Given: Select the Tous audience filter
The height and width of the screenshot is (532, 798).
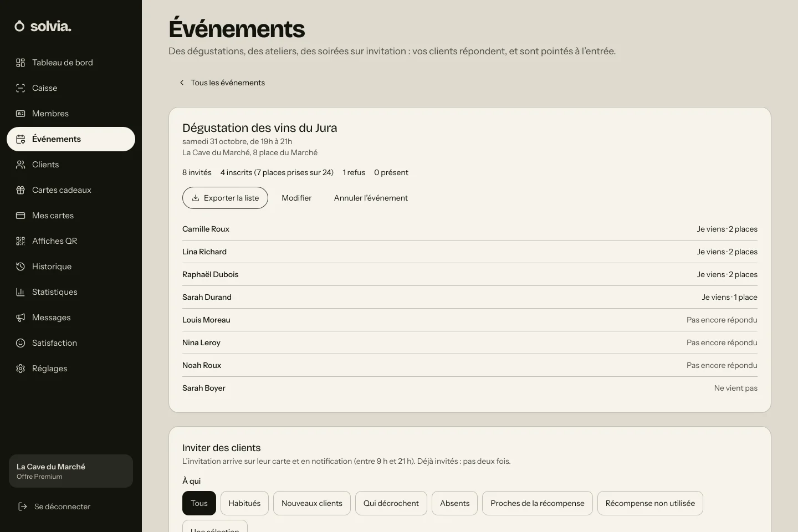Looking at the screenshot, I should [199, 503].
